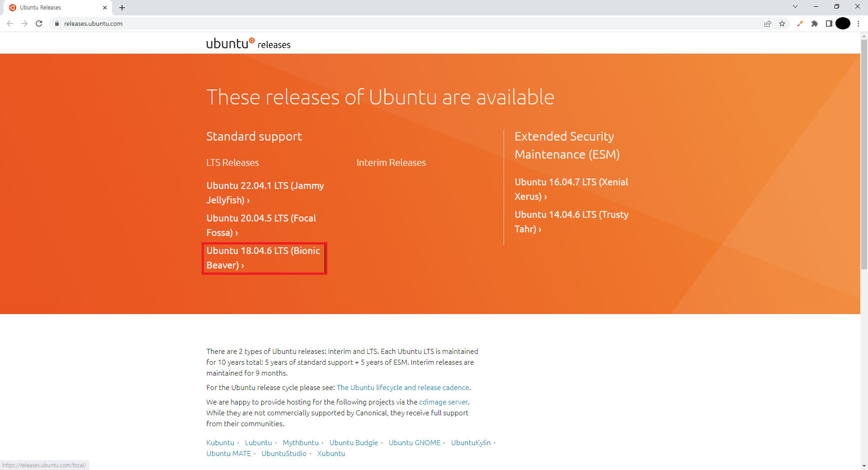Click 'These releases of Ubuntu are available' title

[x=380, y=97]
